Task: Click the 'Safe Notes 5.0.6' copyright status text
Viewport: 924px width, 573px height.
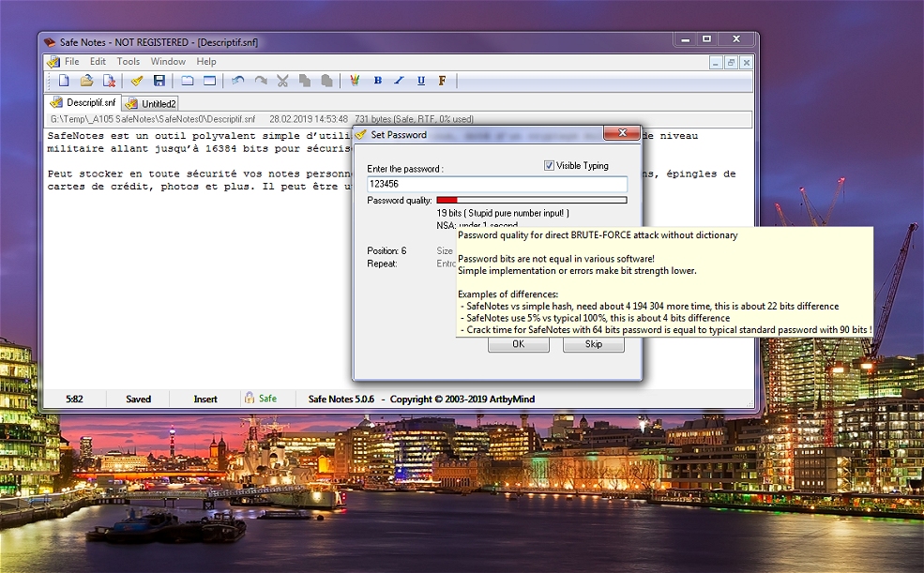Action: tap(421, 399)
